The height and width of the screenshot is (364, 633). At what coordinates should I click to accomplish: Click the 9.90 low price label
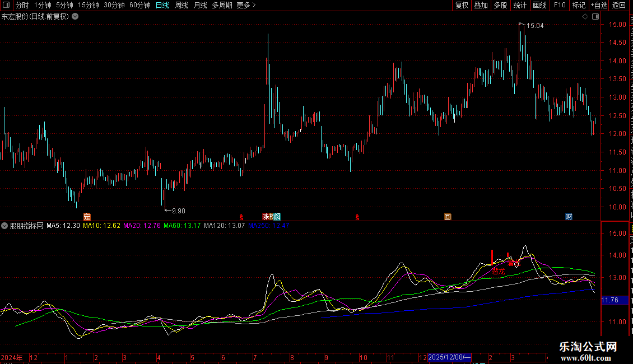pyautogui.click(x=179, y=211)
